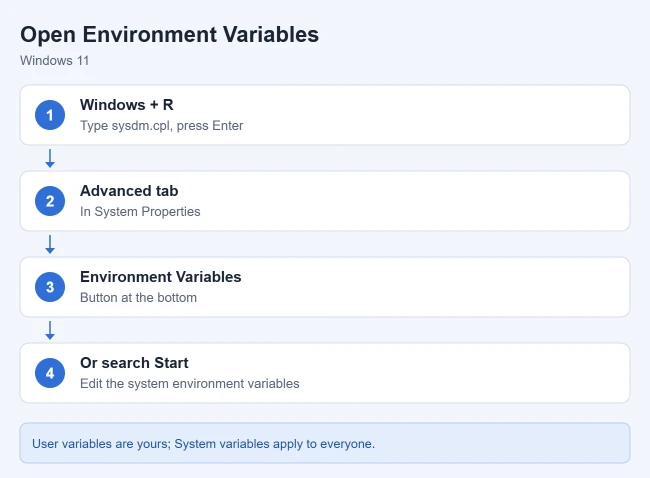This screenshot has width=650, height=478.
Task: Select the 'Environment Variables' step title
Action: [161, 277]
